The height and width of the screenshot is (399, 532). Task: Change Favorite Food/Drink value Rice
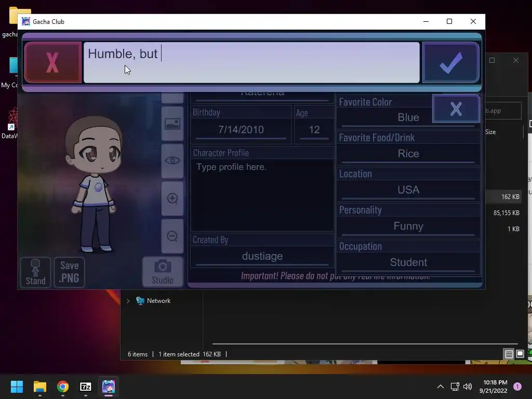[x=408, y=154]
